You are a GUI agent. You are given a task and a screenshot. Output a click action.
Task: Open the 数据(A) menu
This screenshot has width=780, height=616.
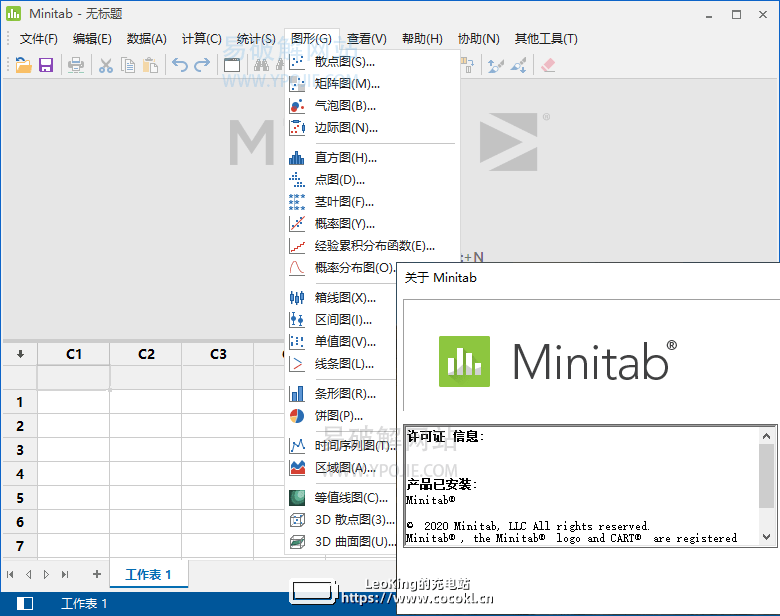146,39
